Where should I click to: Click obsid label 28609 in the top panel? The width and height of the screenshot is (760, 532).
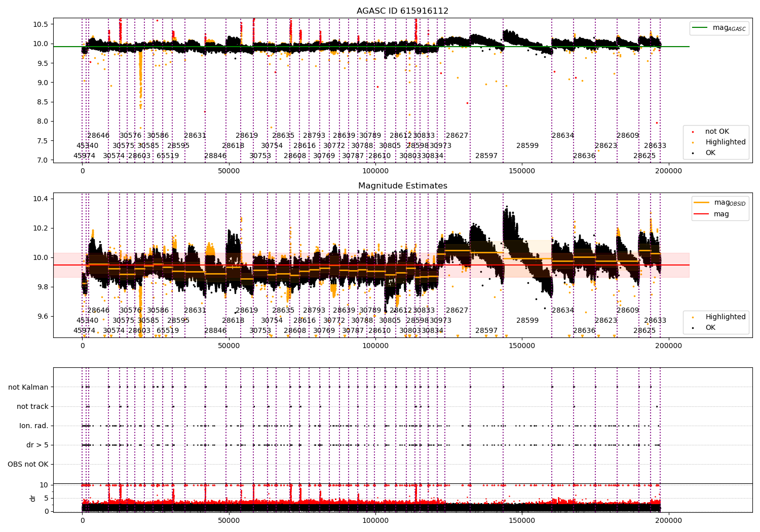click(x=628, y=136)
